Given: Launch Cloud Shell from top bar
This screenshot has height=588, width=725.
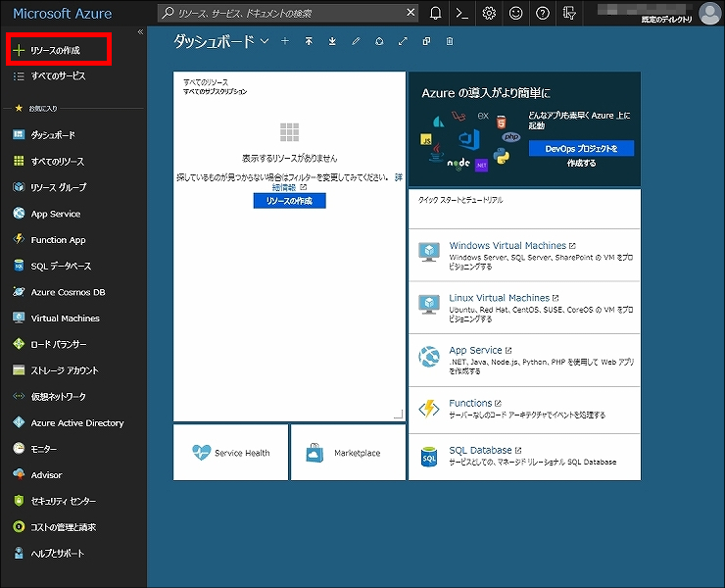Looking at the screenshot, I should coord(461,13).
